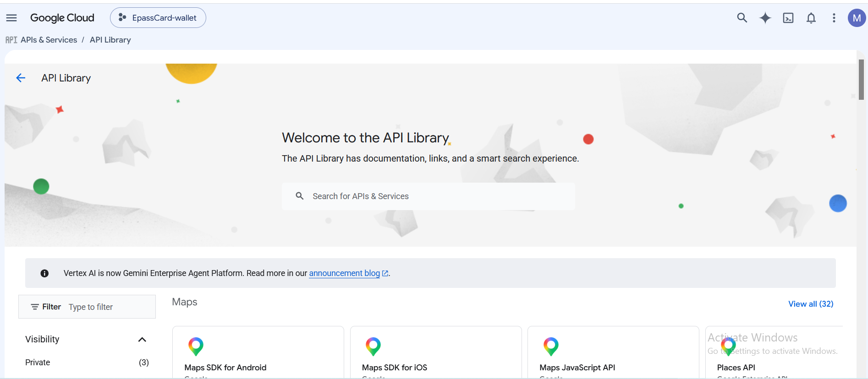The width and height of the screenshot is (868, 379).
Task: Activate Cloud Shell terminal icon
Action: tap(788, 18)
